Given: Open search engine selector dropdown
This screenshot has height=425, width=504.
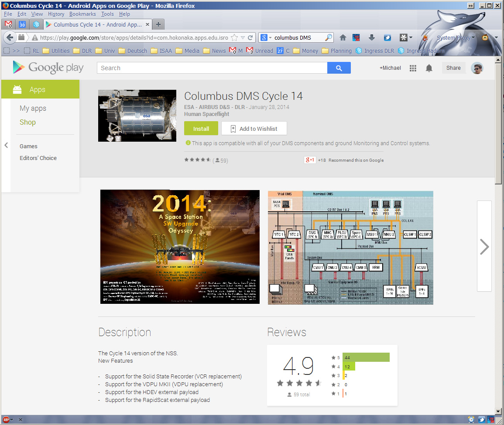Looking at the screenshot, I should coord(266,37).
